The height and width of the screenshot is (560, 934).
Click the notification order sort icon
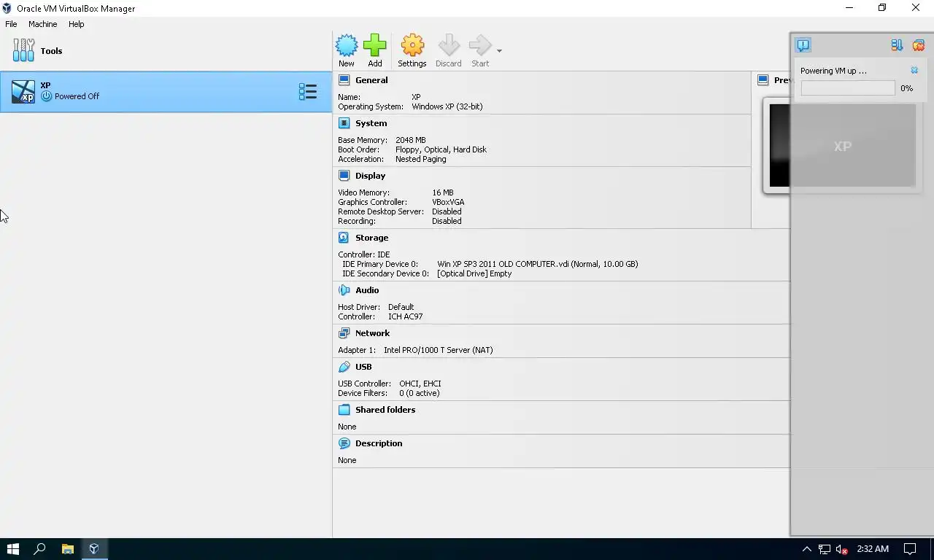pyautogui.click(x=897, y=45)
